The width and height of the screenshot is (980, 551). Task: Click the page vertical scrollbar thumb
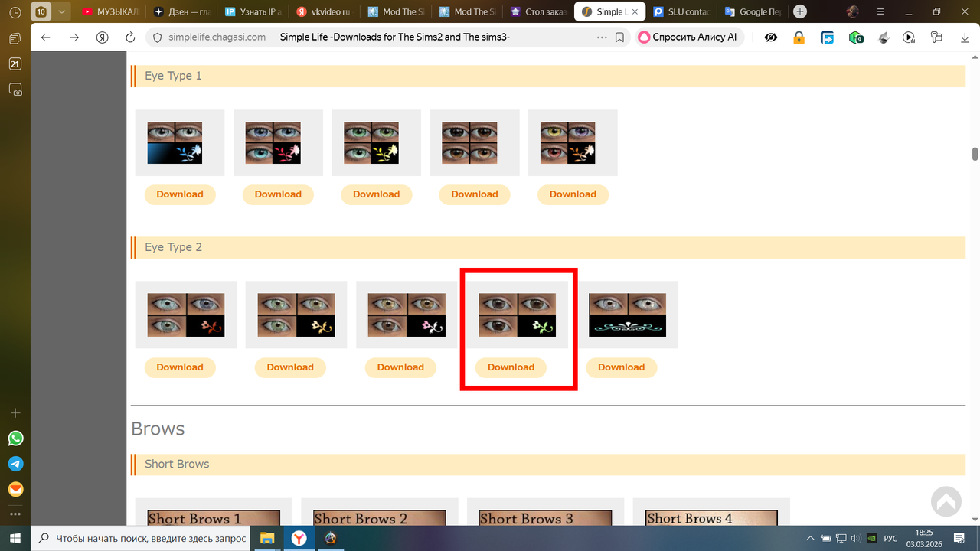click(975, 154)
